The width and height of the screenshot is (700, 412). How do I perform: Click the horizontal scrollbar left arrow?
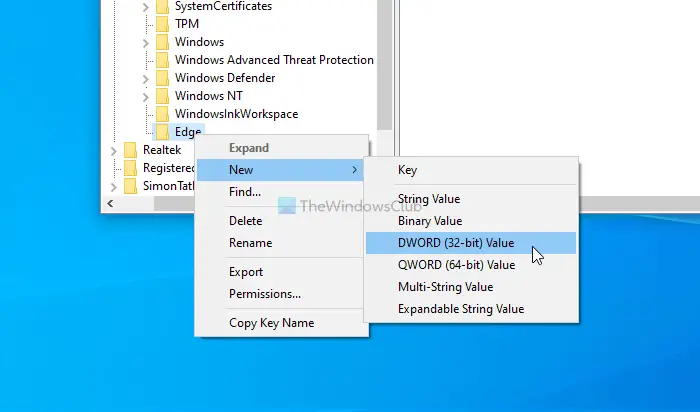tap(110, 204)
